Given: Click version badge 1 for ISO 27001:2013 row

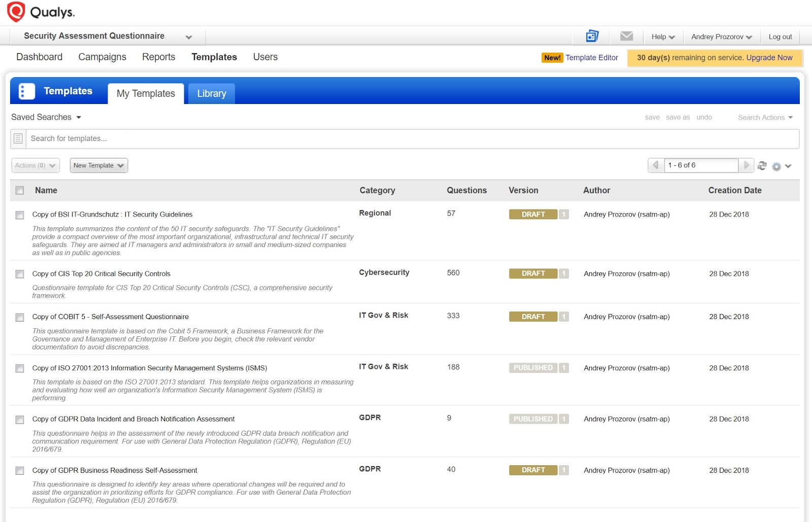Looking at the screenshot, I should click(x=564, y=368).
